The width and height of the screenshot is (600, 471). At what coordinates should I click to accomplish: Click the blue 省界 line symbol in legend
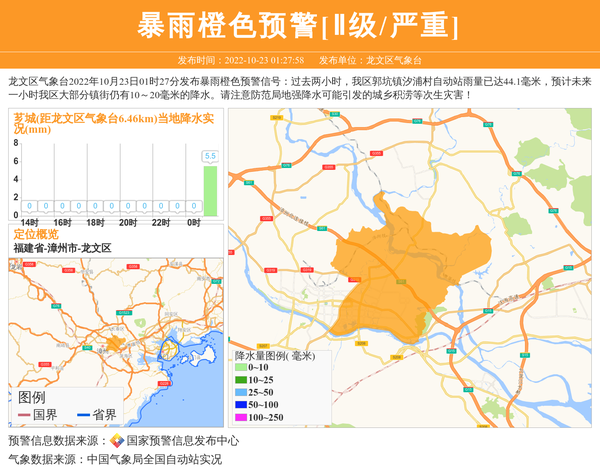(x=77, y=415)
